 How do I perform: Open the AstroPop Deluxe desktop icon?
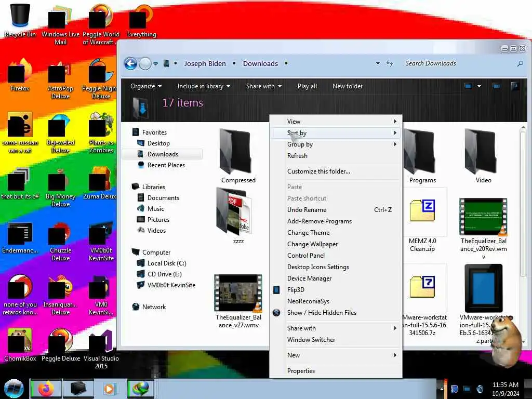[x=60, y=79]
